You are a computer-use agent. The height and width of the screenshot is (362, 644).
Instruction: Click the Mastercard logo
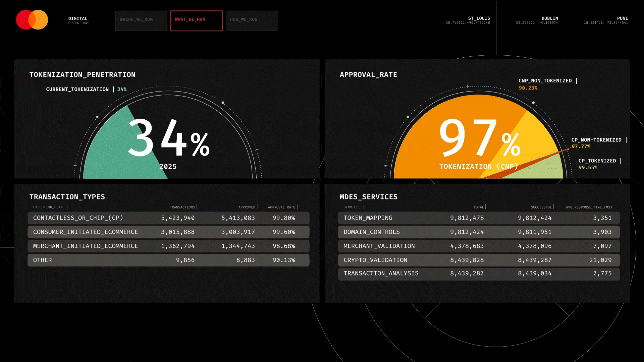click(32, 20)
